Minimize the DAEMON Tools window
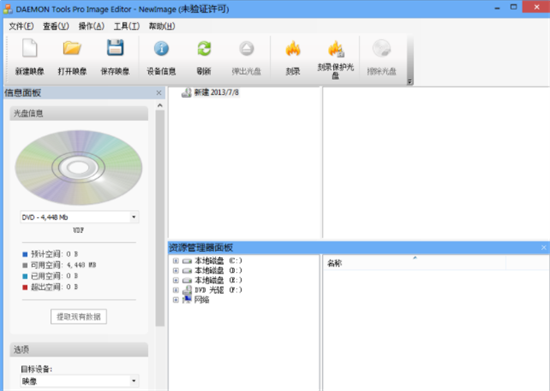This screenshot has width=550, height=391. pyautogui.click(x=497, y=8)
